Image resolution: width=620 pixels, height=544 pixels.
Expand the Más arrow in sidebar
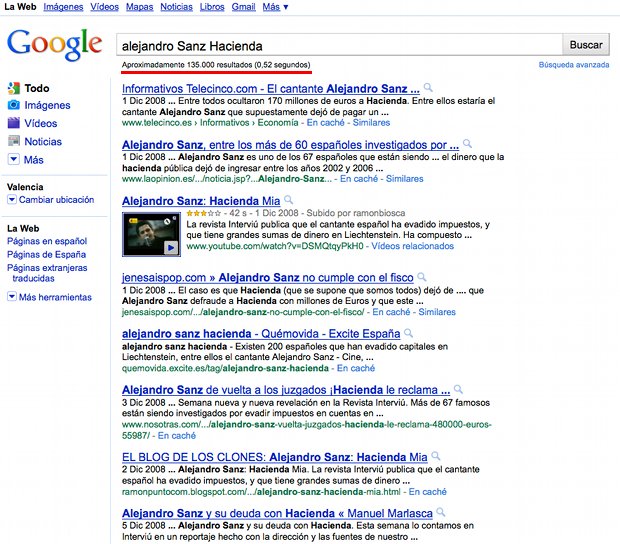[x=13, y=159]
